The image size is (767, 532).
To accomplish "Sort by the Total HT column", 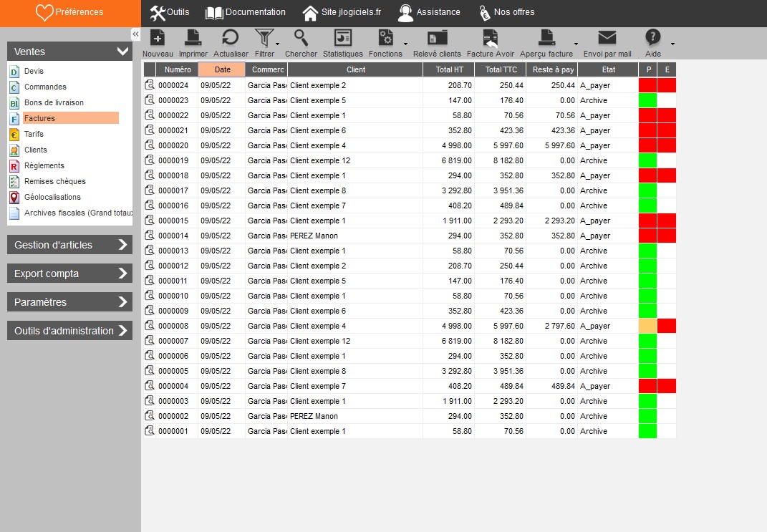I will click(x=449, y=69).
